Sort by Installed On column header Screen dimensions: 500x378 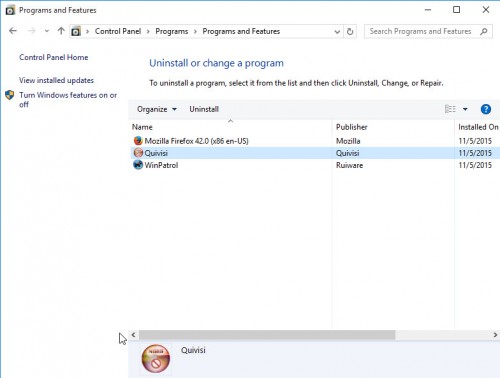pyautogui.click(x=477, y=127)
